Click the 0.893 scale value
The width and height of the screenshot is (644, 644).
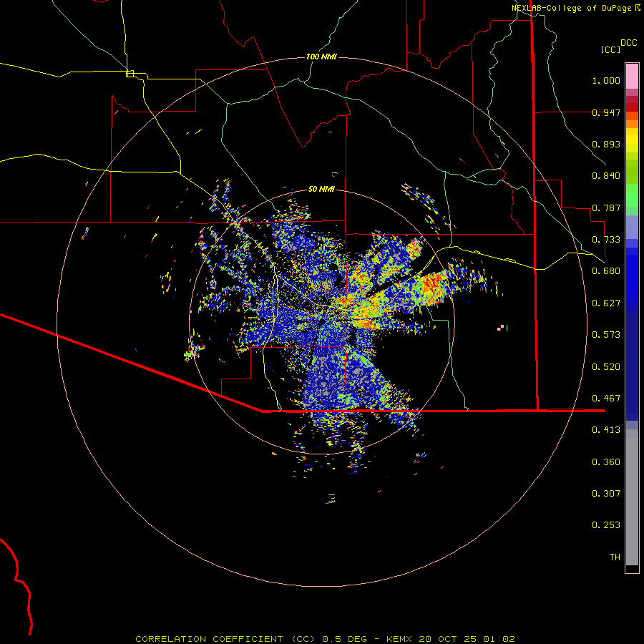tap(606, 144)
